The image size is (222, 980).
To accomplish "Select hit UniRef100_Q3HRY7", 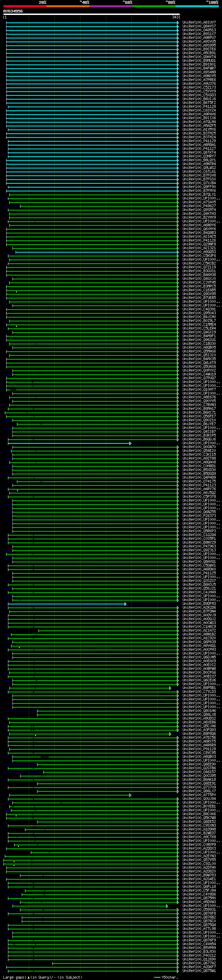I will click(199, 156).
